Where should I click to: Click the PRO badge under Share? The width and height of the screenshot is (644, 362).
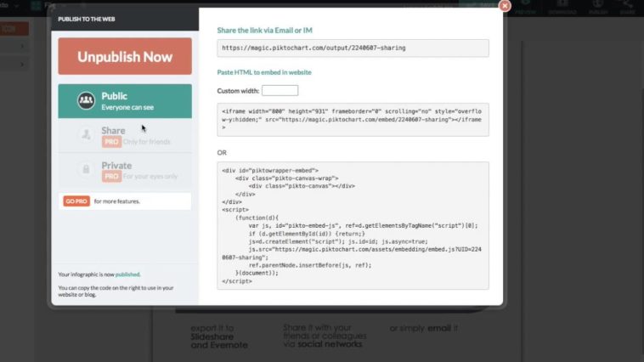tap(111, 141)
